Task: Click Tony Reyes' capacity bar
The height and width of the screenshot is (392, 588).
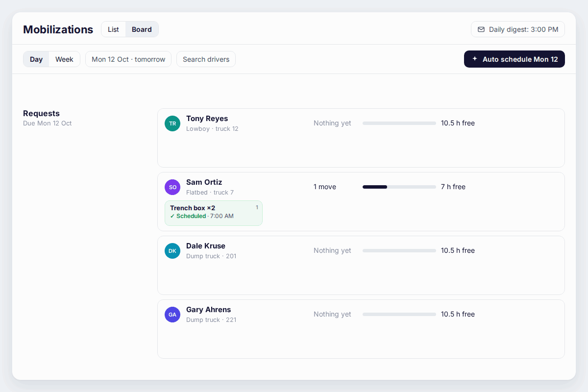Action: tap(399, 123)
